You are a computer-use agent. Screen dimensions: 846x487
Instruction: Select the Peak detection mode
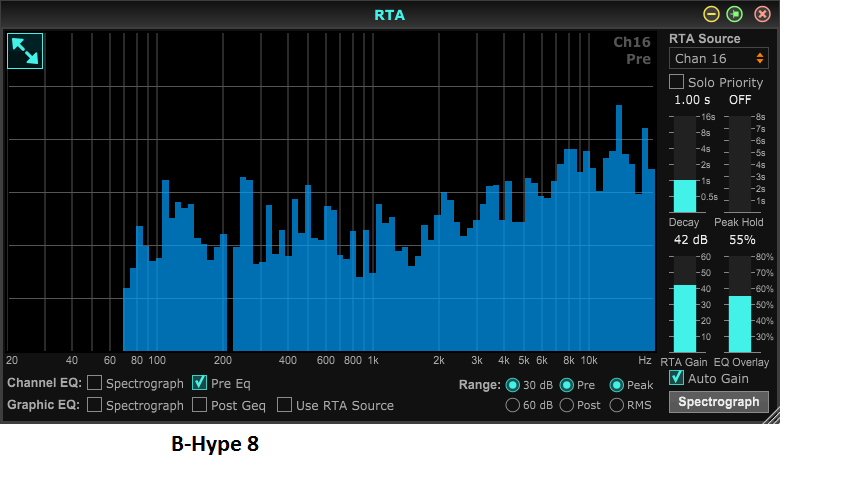click(x=617, y=385)
